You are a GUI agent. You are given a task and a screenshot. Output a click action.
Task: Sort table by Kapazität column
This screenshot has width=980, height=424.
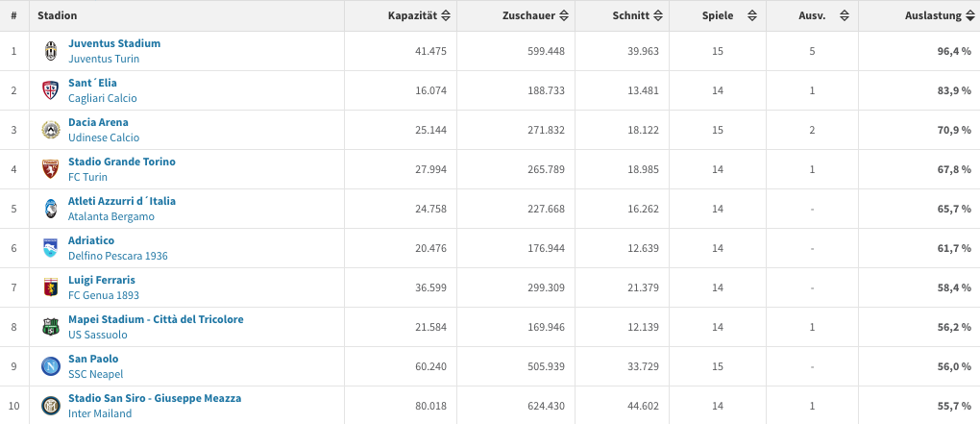point(420,16)
